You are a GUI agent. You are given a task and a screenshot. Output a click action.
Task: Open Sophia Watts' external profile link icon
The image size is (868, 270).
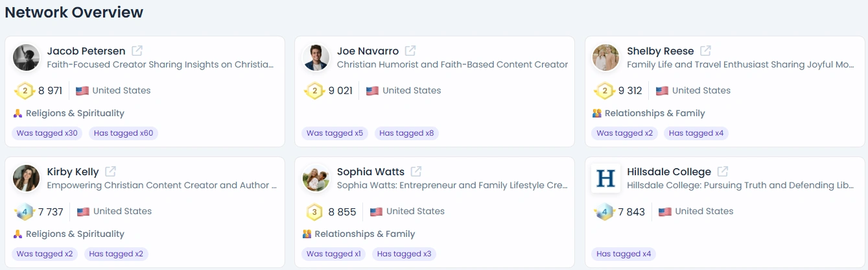click(x=416, y=171)
